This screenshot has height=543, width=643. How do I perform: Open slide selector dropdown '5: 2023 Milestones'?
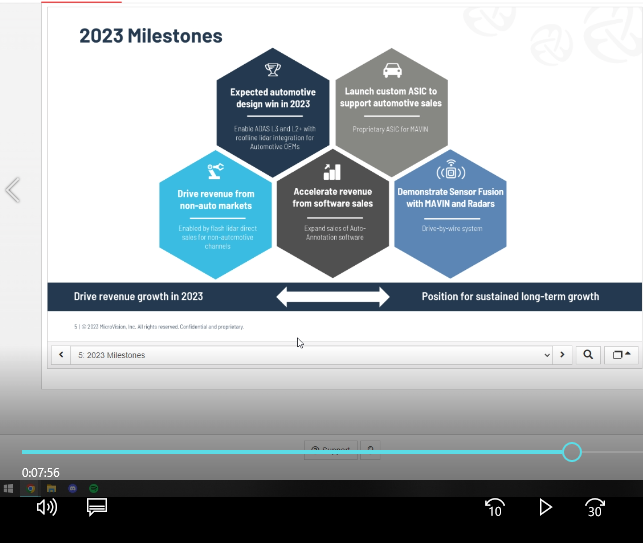[311, 355]
